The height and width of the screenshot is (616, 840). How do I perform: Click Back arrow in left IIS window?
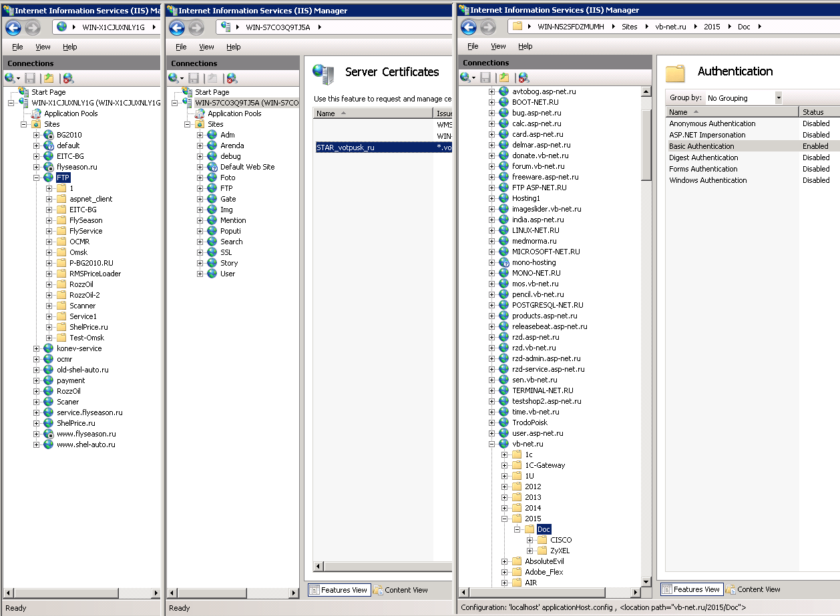13,27
